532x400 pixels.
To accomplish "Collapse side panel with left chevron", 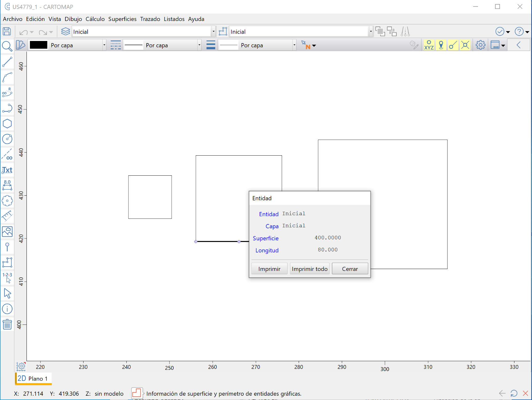I will point(519,45).
